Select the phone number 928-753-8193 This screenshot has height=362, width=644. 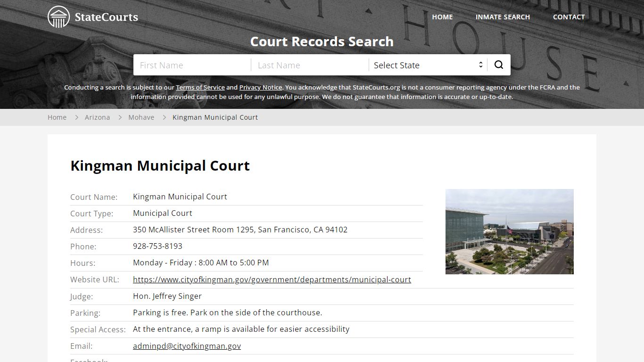click(157, 246)
